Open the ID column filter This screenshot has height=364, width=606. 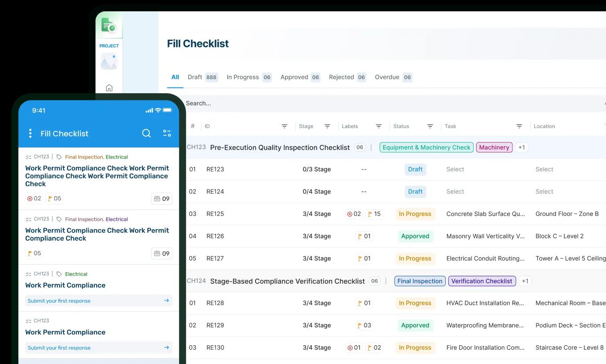click(284, 126)
